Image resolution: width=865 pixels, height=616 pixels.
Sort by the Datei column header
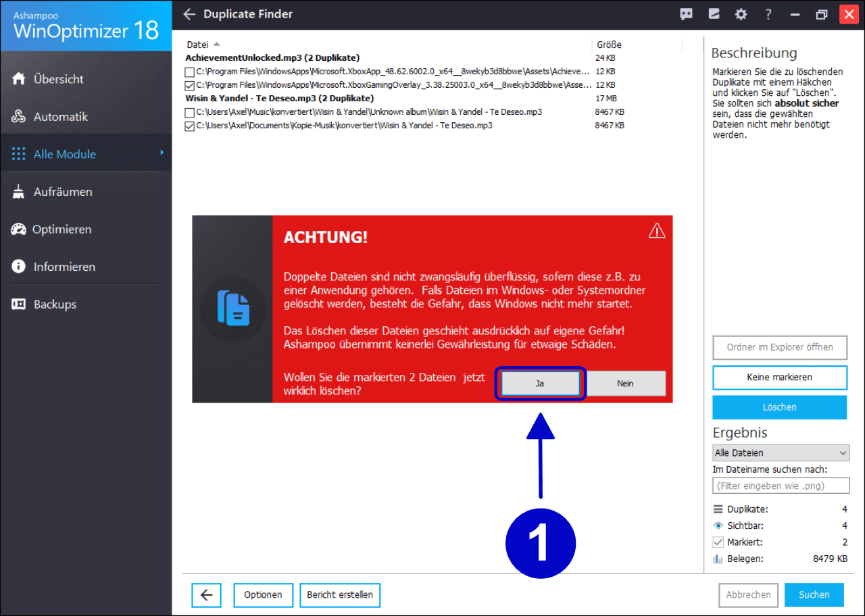[198, 45]
